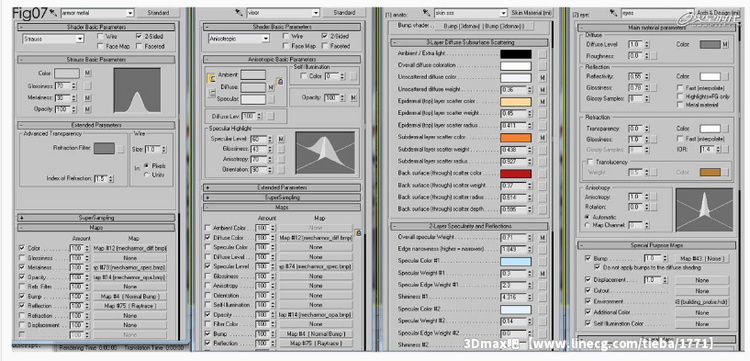This screenshot has height=361, width=750.
Task: Click M button for Epidermal scatter color
Action: click(542, 101)
